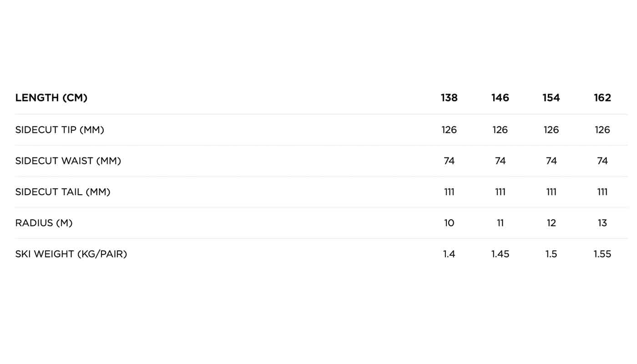637x364 pixels.
Task: Click the 154 length column header
Action: 551,98
